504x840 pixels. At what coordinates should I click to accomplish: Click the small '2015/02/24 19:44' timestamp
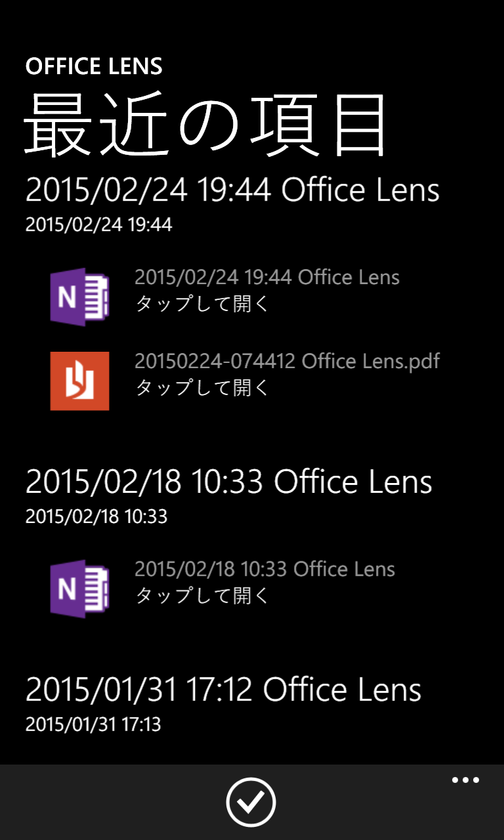coord(98,225)
